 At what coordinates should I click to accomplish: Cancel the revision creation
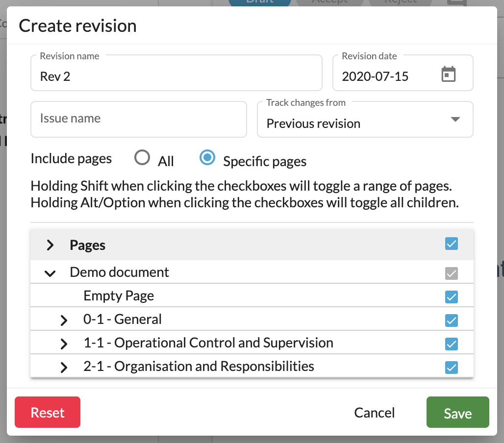point(374,412)
